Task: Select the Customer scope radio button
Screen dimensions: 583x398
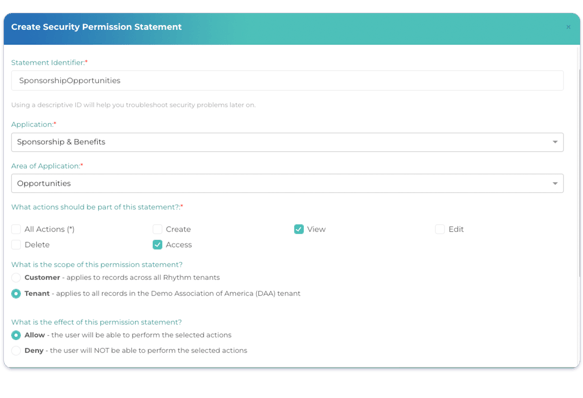Action: [16, 277]
